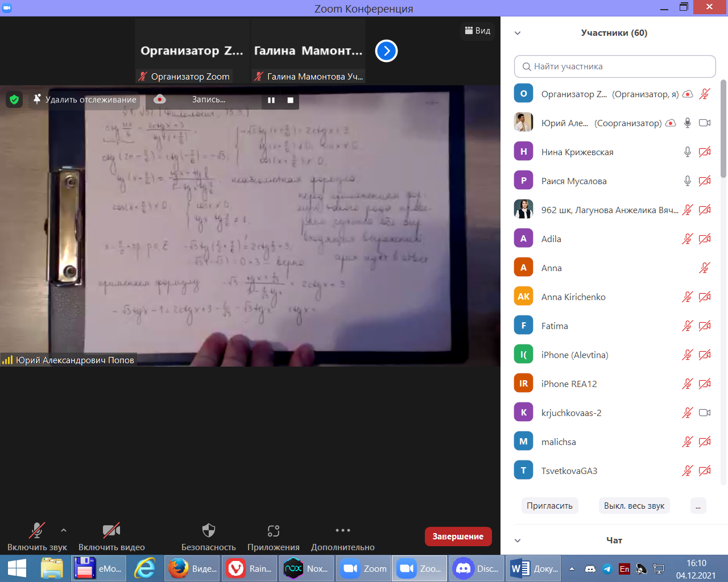Viewport: 728px width, 582px height.
Task: Focus the Найти участника search field
Action: click(615, 66)
